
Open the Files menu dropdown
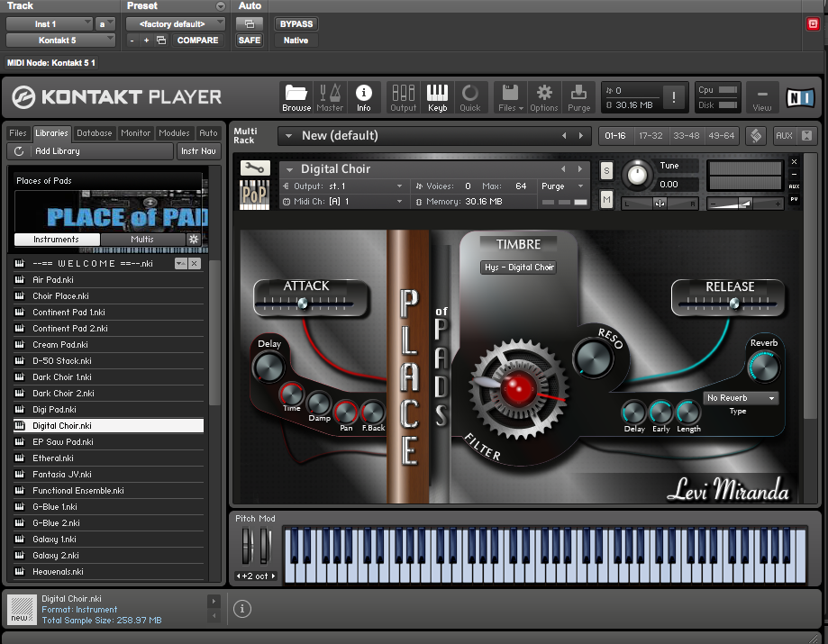click(x=510, y=97)
